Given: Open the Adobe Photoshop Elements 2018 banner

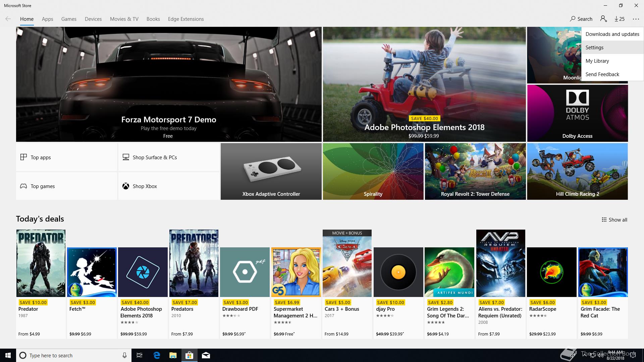Looking at the screenshot, I should [424, 84].
